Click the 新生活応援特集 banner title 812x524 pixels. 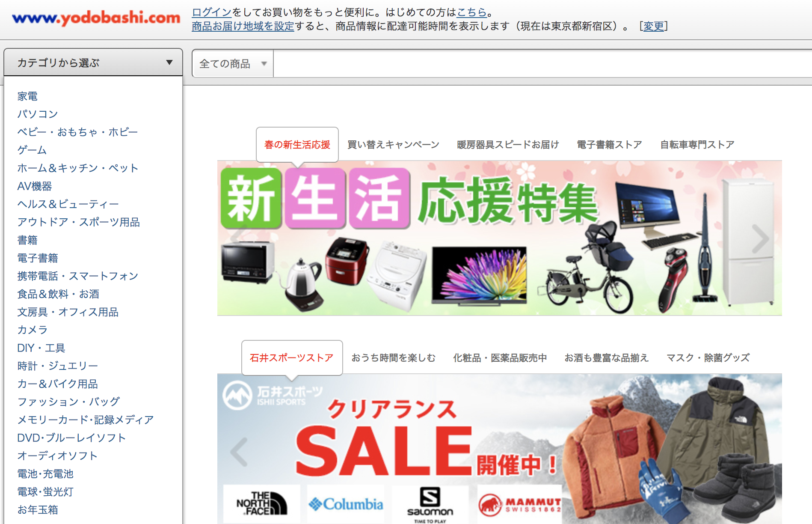coord(409,199)
